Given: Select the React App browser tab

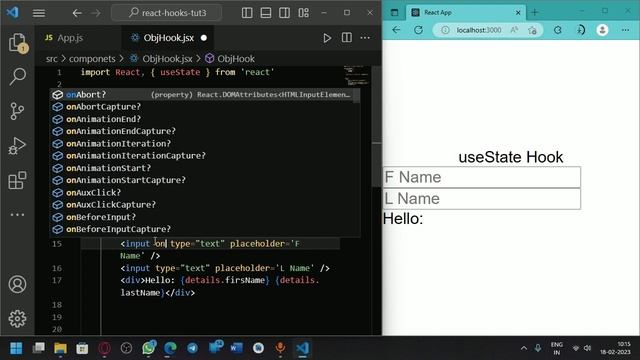Looking at the screenshot, I should click(x=465, y=13).
